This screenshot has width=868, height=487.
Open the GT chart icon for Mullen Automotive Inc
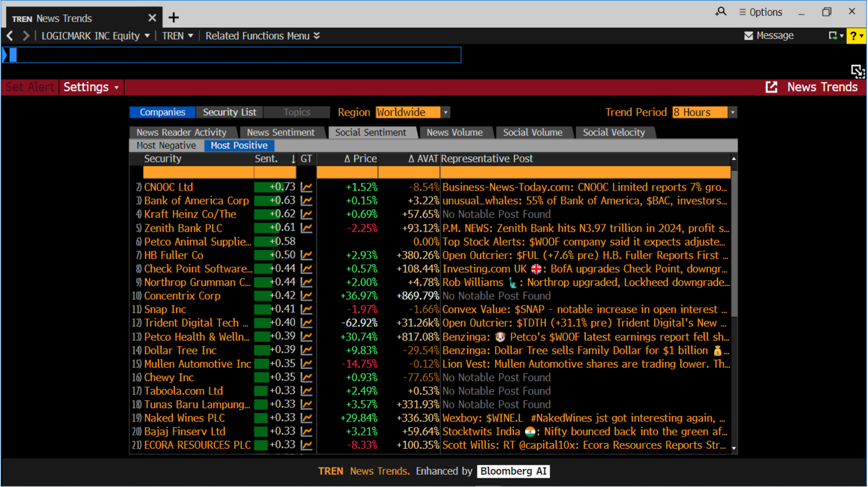tap(307, 364)
